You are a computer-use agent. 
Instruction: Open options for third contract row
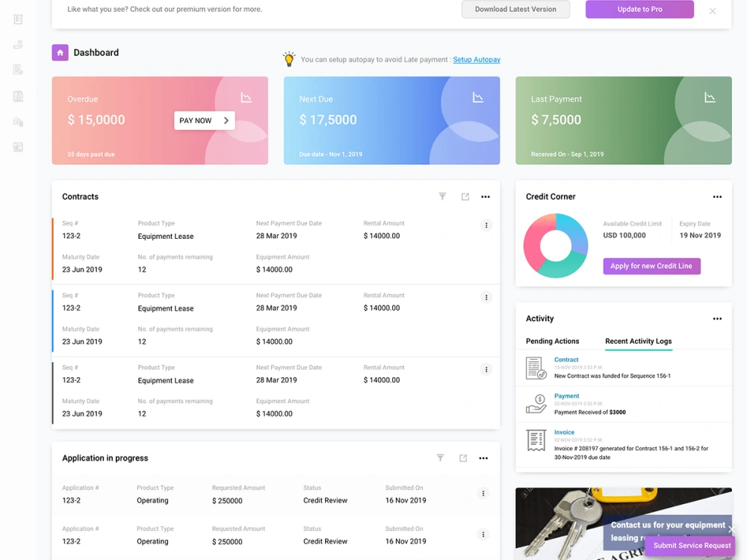(x=486, y=370)
